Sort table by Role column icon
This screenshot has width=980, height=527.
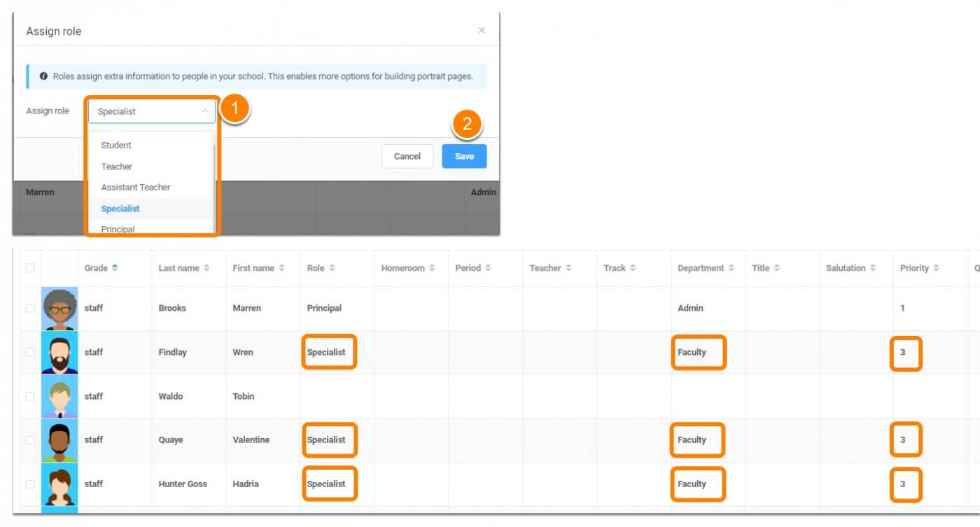click(x=332, y=268)
